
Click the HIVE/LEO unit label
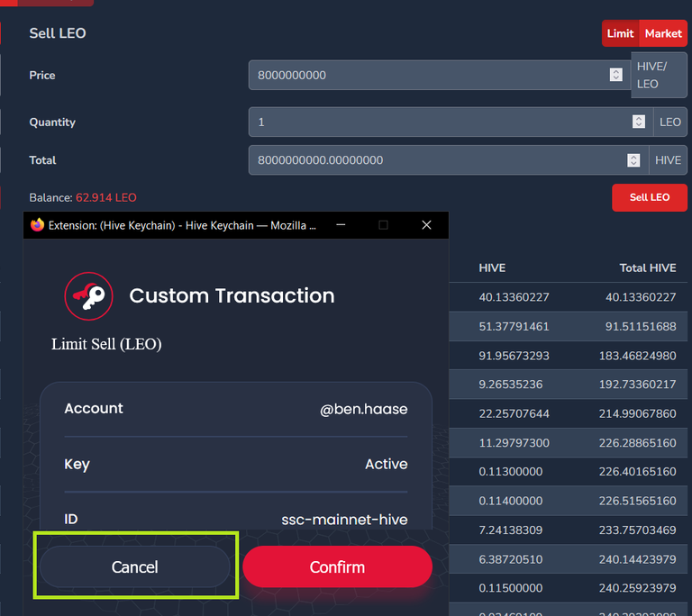(659, 75)
